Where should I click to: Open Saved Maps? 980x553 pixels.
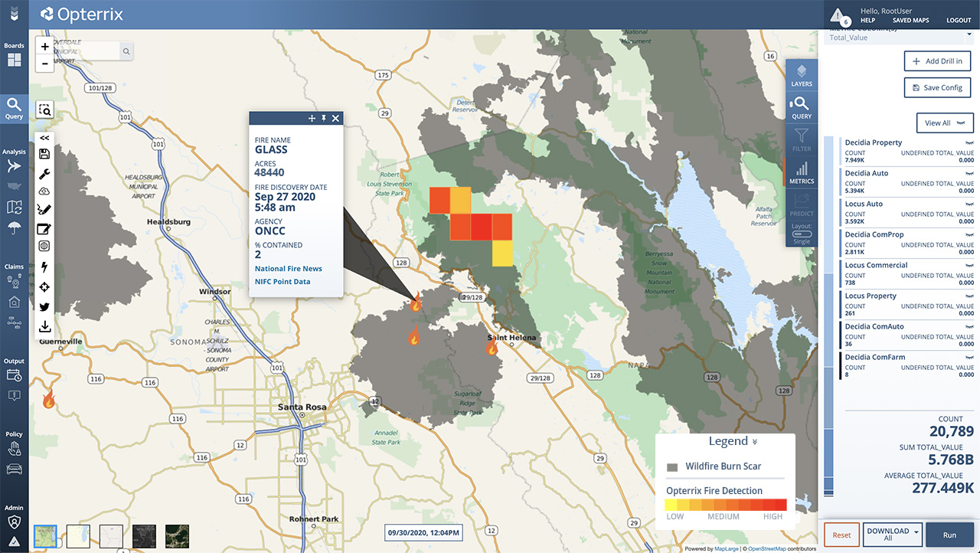point(911,21)
